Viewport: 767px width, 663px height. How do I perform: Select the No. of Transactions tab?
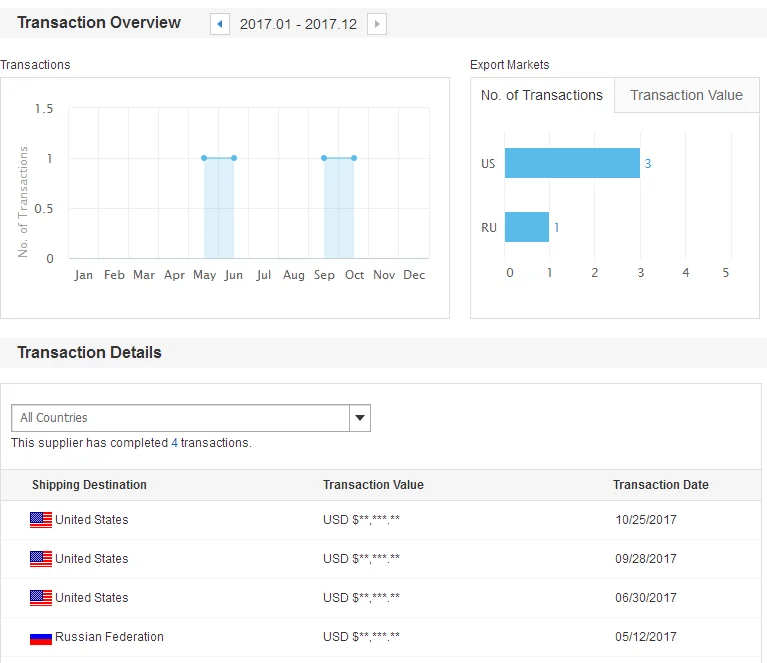click(542, 96)
